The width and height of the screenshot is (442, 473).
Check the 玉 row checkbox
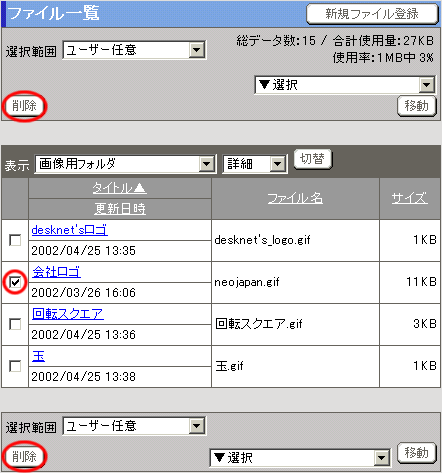pos(15,366)
